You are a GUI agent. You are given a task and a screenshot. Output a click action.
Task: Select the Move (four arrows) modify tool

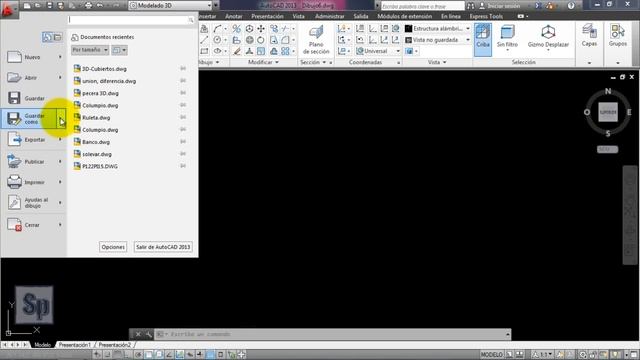[x=261, y=29]
